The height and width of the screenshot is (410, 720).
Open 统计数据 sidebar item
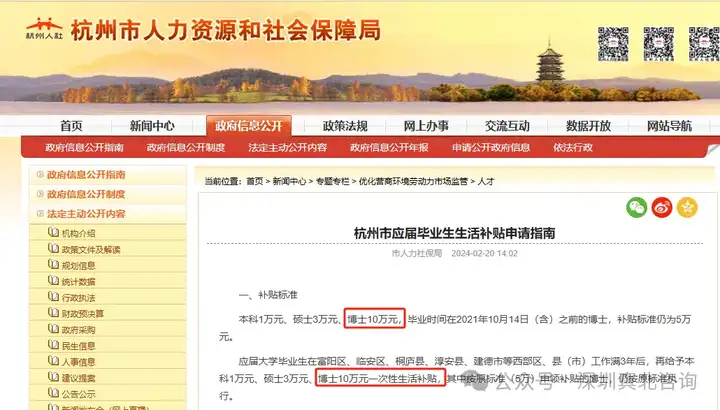click(x=79, y=282)
